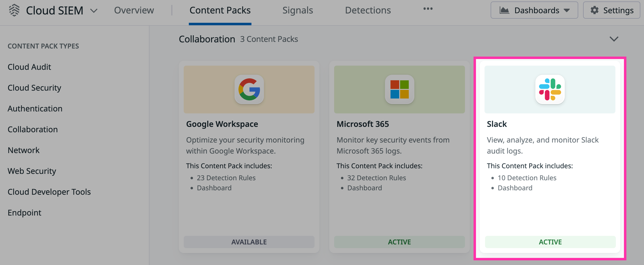Open the Endpoint content pack category
This screenshot has height=265, width=644.
pyautogui.click(x=24, y=212)
